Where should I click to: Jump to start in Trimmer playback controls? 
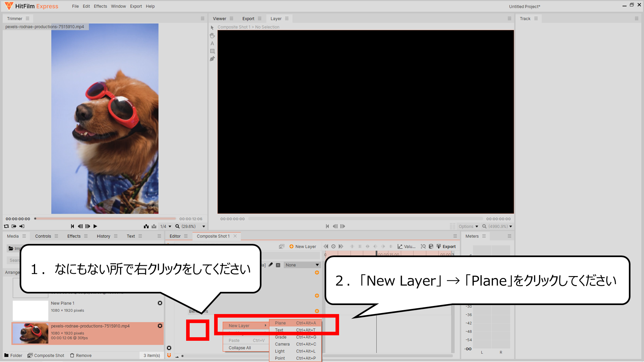click(72, 226)
